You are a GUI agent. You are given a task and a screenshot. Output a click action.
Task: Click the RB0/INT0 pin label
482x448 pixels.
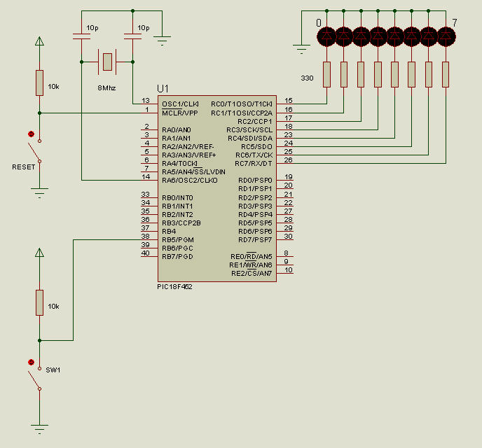(x=178, y=197)
